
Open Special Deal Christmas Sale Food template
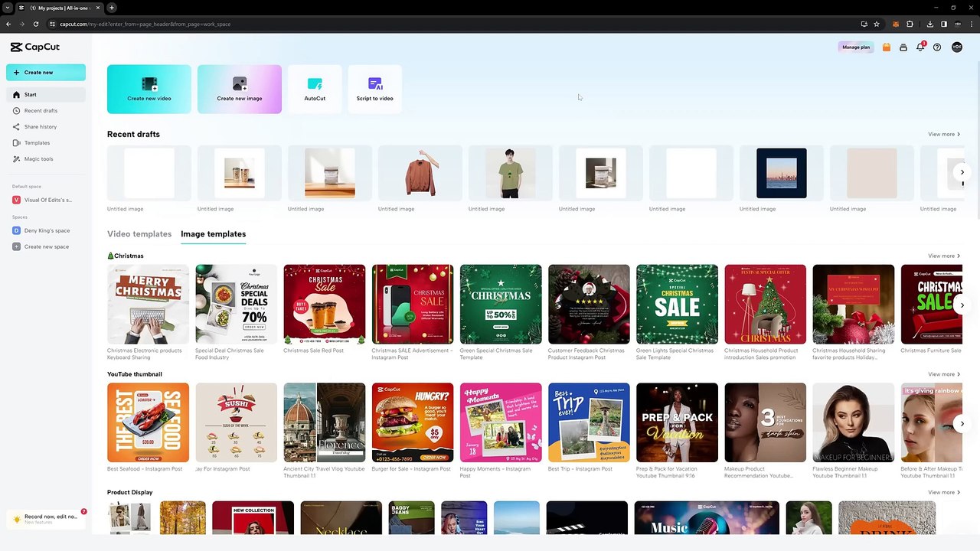click(x=236, y=305)
